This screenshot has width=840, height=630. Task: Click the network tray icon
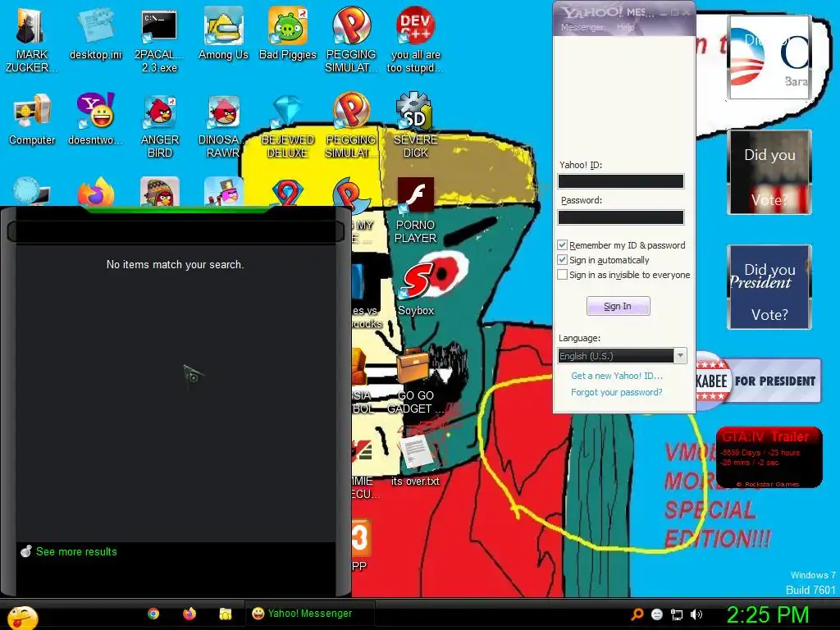tap(677, 615)
